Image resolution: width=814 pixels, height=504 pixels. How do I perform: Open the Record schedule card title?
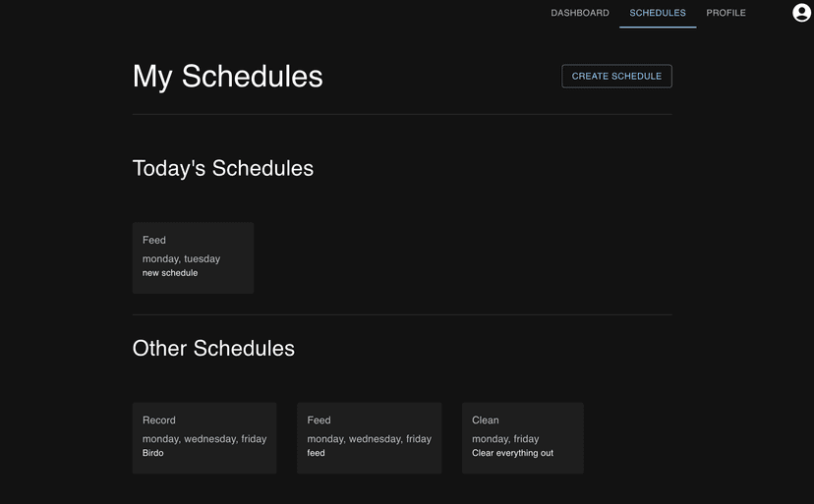[159, 420]
